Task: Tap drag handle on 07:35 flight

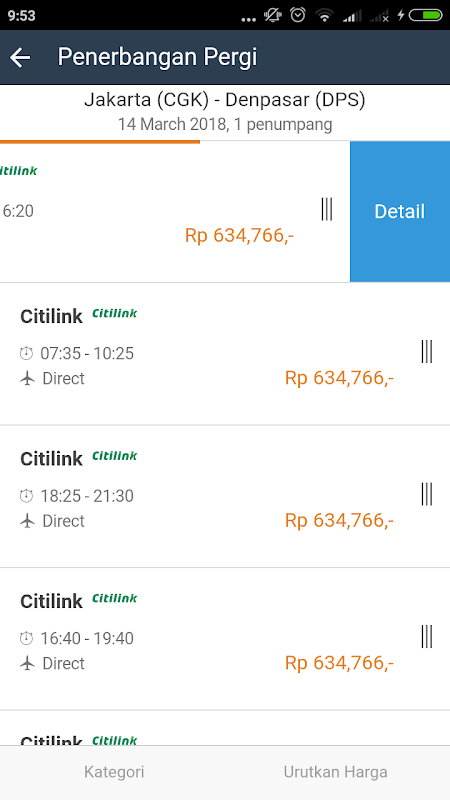Action: click(427, 352)
